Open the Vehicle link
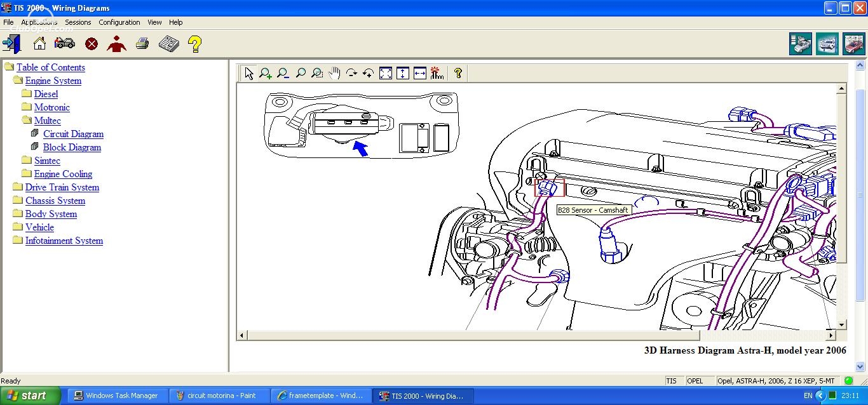 (x=39, y=227)
